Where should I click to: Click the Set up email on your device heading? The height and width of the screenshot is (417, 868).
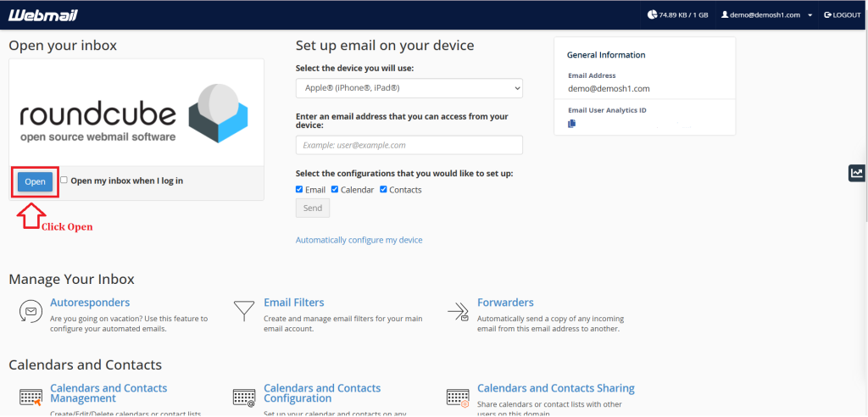(x=385, y=46)
